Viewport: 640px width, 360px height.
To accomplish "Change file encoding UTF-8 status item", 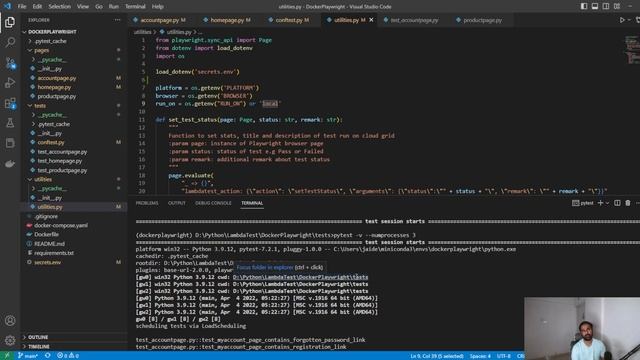I will click(504, 356).
